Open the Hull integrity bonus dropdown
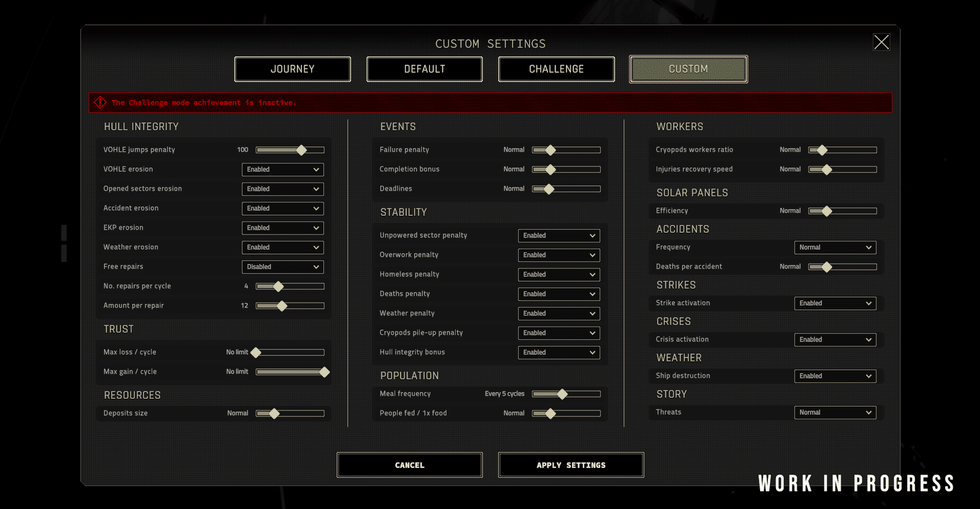Viewport: 980px width, 509px height. [559, 353]
